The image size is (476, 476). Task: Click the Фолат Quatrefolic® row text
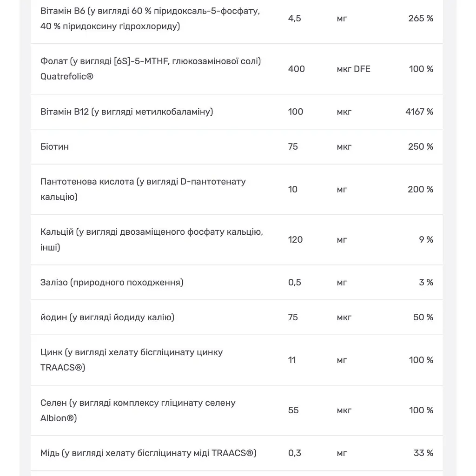pos(151,69)
